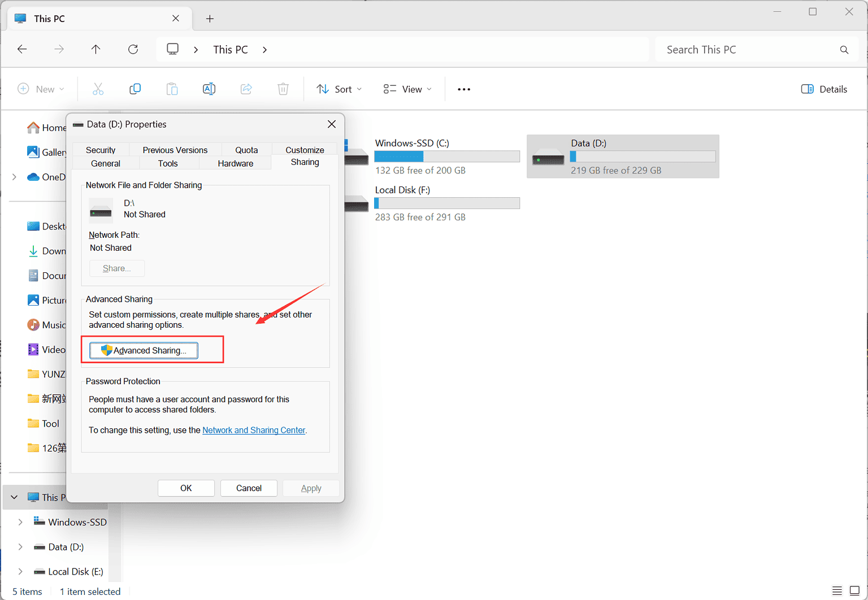Open the Sort dropdown
This screenshot has width=868, height=600.
338,89
